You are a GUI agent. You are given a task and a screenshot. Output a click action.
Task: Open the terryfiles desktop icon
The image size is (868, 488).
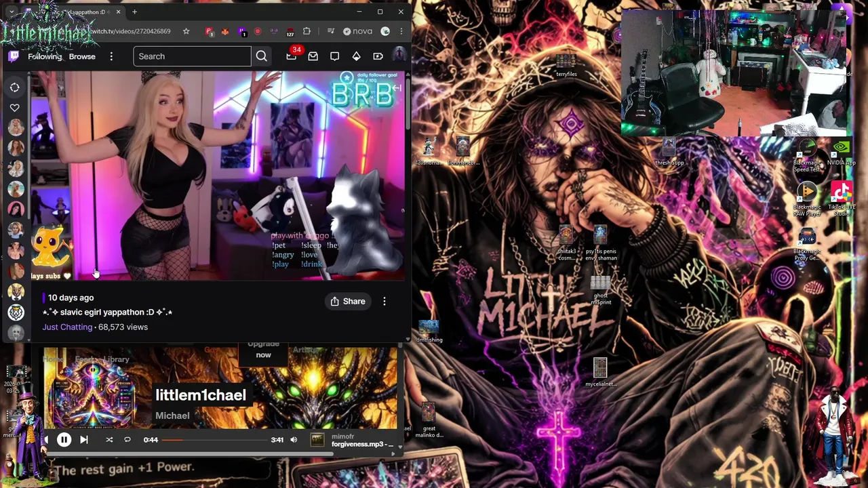click(x=566, y=64)
